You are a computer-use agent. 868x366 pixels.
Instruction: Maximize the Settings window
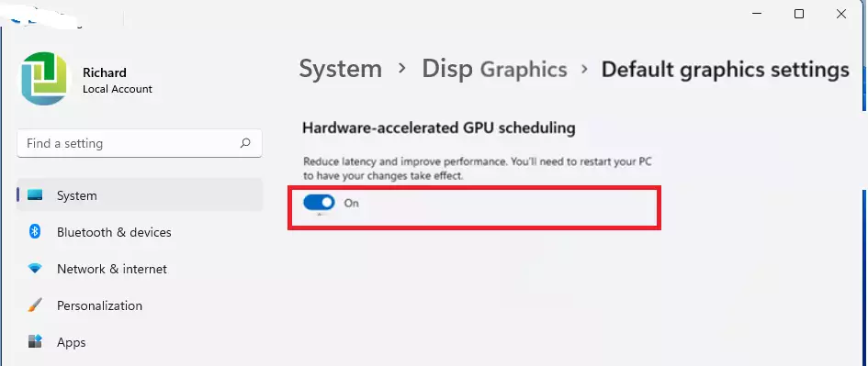(x=799, y=14)
